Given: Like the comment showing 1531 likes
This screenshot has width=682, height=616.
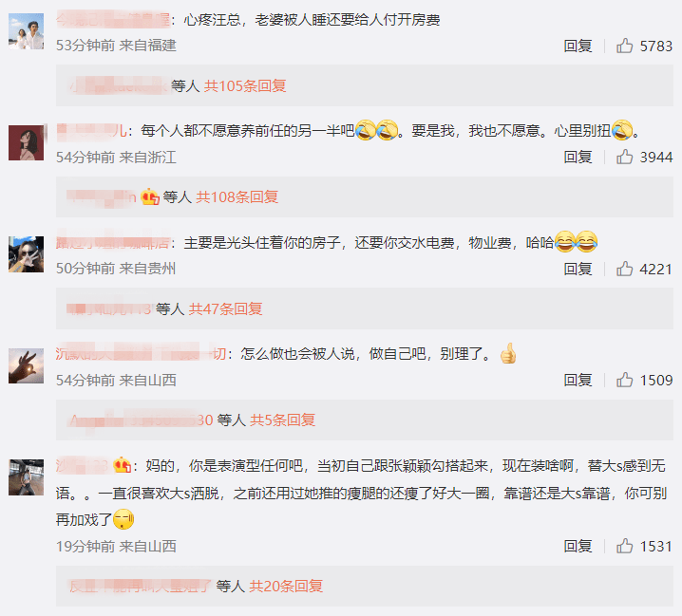Looking at the screenshot, I should click(624, 546).
